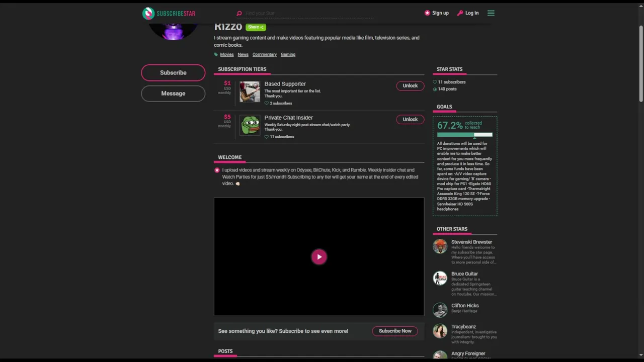The image size is (644, 362).
Task: Click the Based Supporter tier title
Action: click(x=285, y=84)
